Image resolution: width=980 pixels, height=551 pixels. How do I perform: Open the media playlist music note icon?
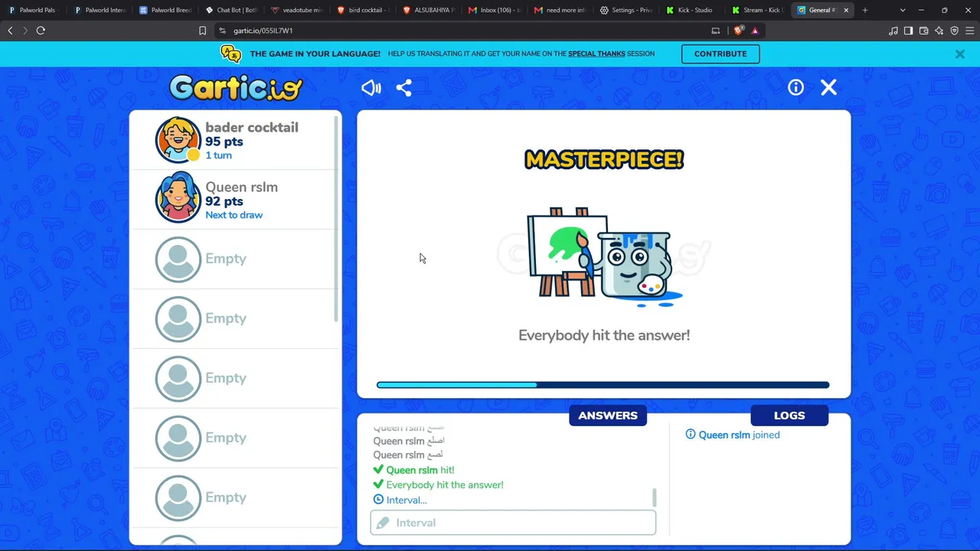[893, 31]
